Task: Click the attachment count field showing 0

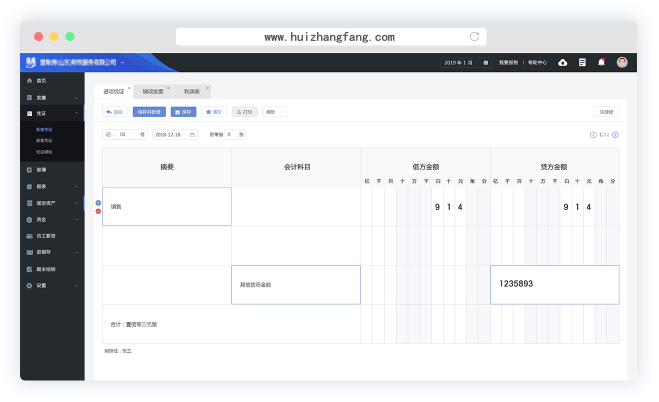Action: point(235,135)
